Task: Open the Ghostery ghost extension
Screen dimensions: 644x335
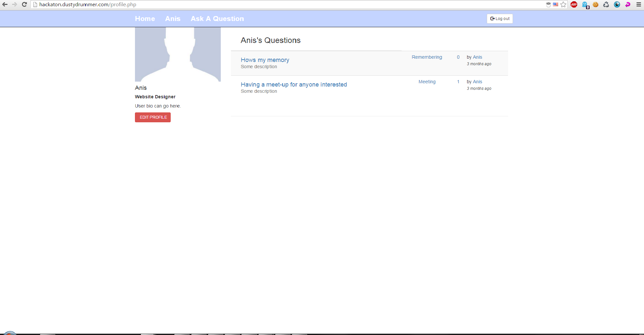Action: click(x=585, y=5)
